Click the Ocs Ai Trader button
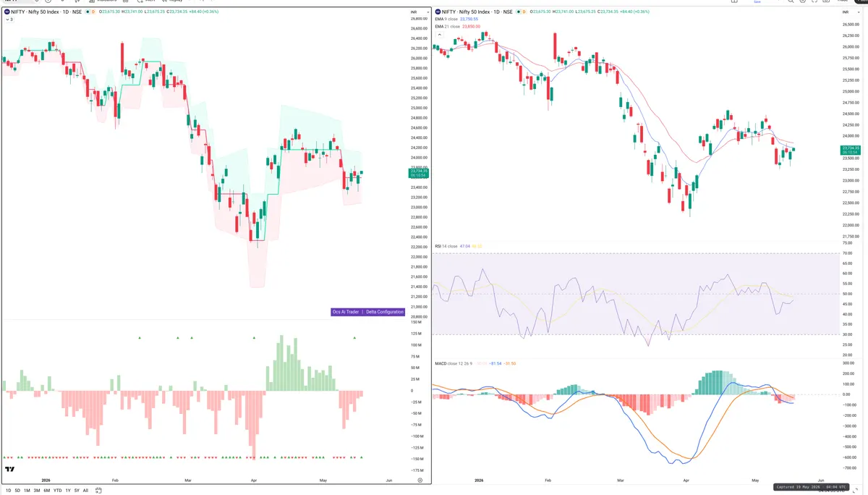 point(346,312)
